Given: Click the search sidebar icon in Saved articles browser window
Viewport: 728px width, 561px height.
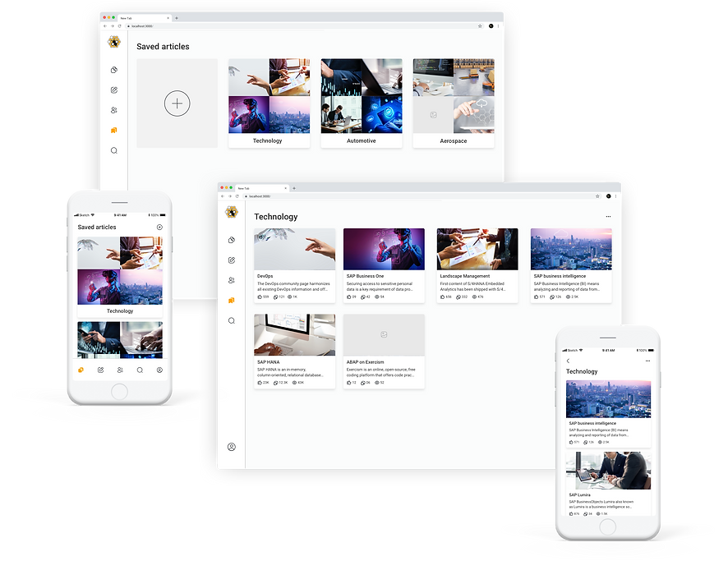Looking at the screenshot, I should (113, 150).
